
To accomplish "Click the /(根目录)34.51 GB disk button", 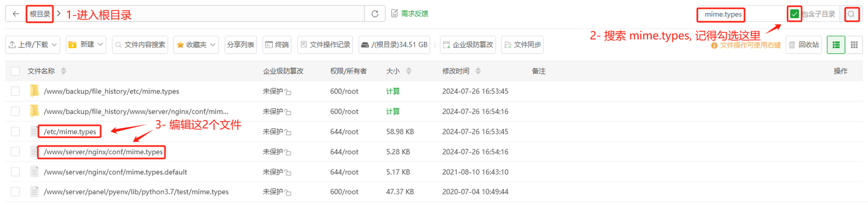I will coord(394,45).
